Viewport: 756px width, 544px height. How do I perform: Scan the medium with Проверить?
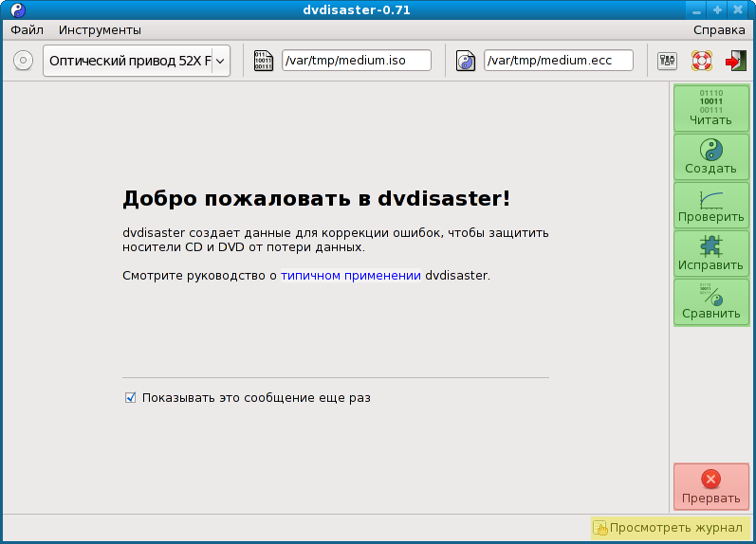711,205
